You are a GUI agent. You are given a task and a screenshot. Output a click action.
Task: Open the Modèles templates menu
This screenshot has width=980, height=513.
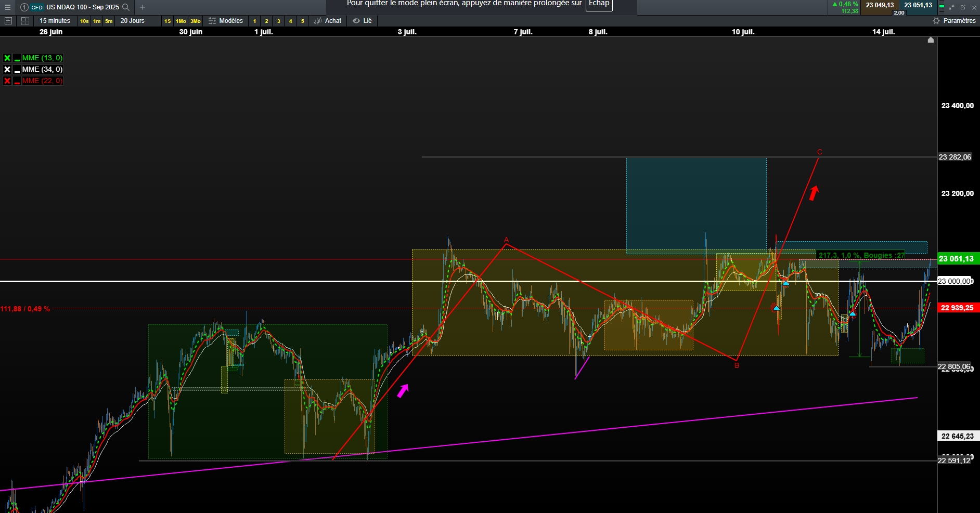[x=226, y=21]
